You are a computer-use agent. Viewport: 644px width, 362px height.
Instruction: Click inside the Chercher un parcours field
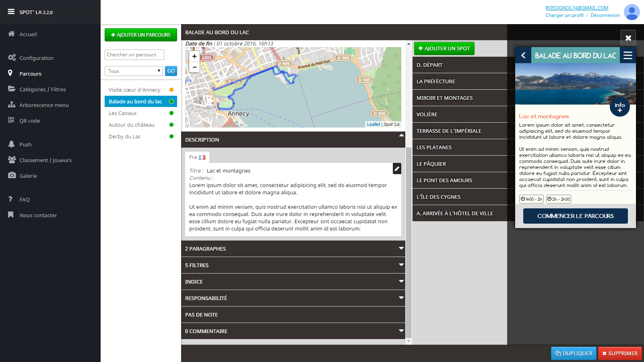[134, 54]
